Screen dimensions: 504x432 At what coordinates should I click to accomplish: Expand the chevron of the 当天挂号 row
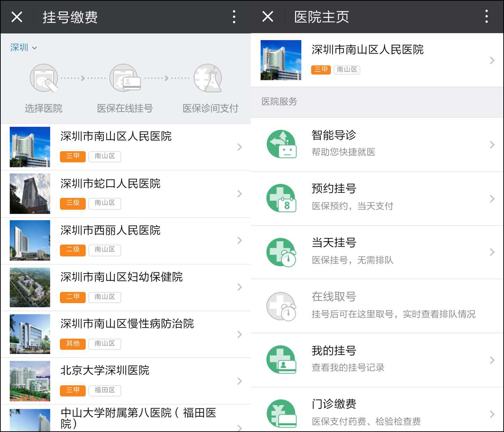point(492,252)
